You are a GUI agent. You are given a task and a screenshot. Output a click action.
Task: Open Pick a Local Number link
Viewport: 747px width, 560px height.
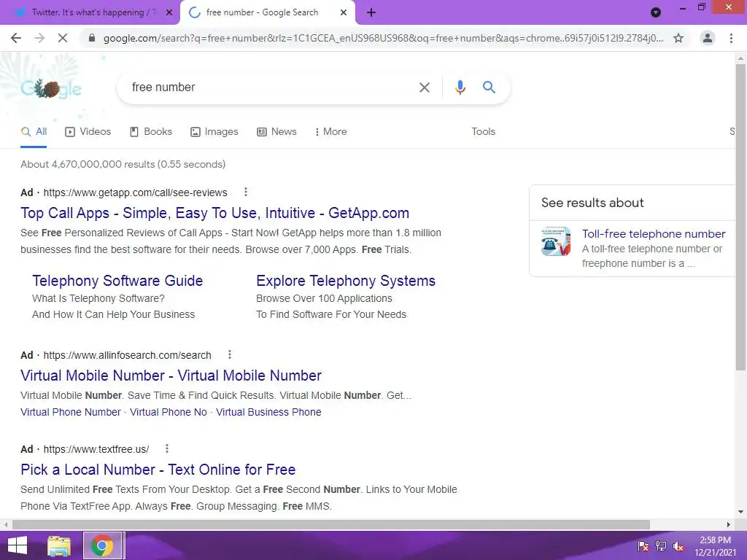(x=158, y=470)
